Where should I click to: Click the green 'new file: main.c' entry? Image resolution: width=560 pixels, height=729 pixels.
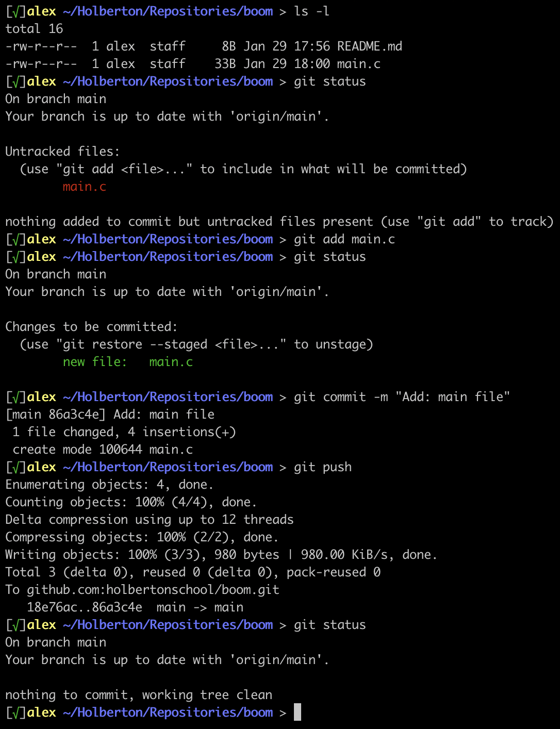click(127, 362)
